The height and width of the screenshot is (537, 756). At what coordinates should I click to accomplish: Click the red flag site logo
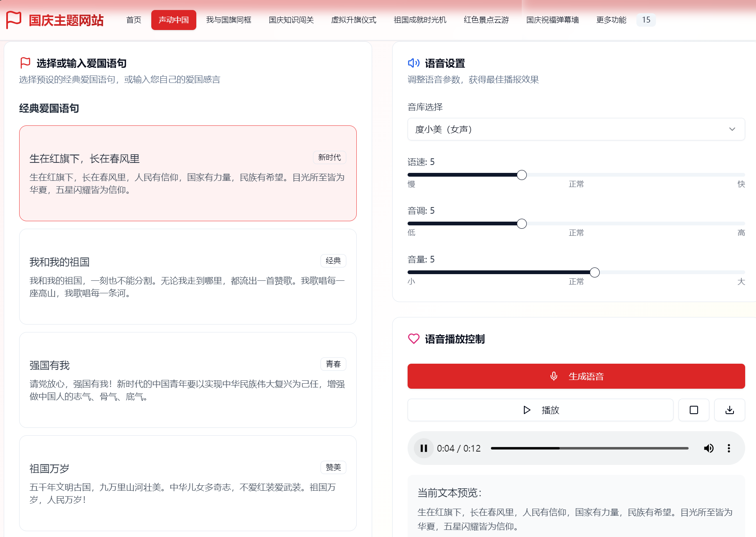coord(14,20)
